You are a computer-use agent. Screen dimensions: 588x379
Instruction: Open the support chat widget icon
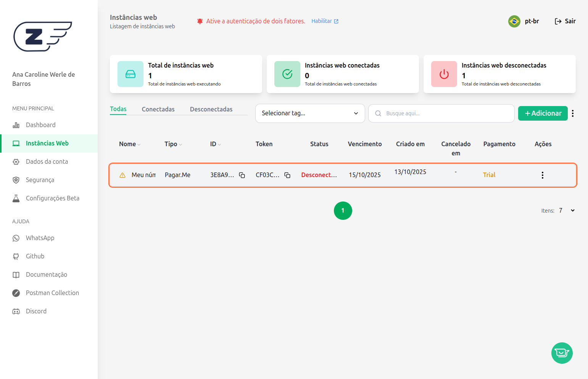tap(562, 353)
